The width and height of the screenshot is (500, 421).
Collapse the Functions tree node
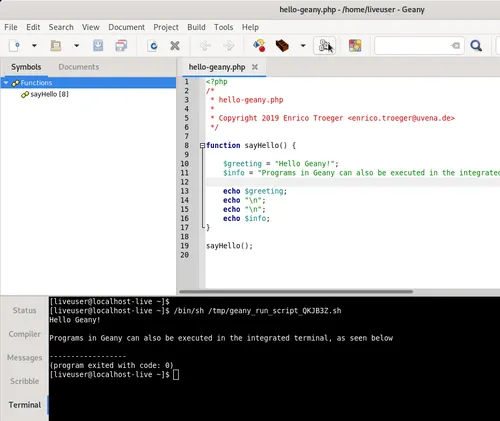pos(6,83)
